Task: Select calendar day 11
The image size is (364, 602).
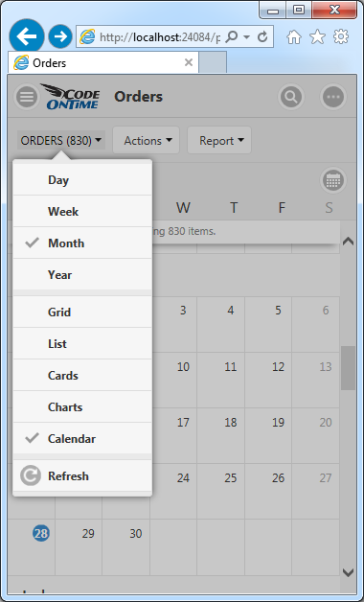Action: (x=221, y=381)
